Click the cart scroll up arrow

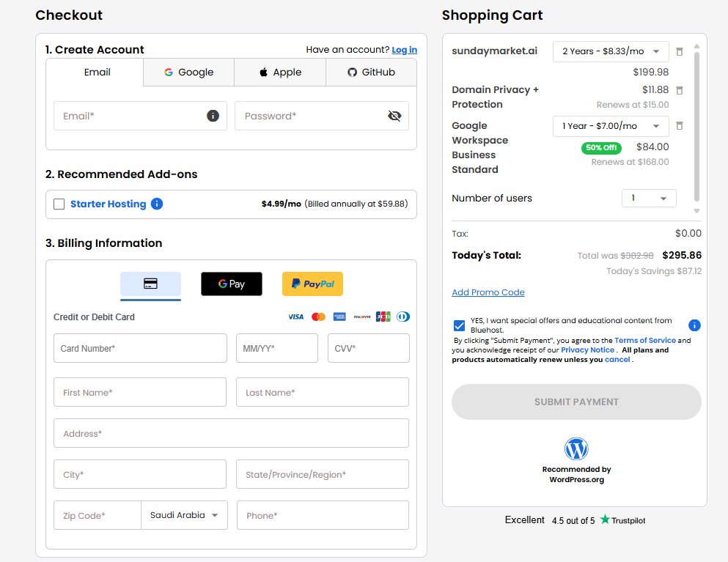pos(696,46)
